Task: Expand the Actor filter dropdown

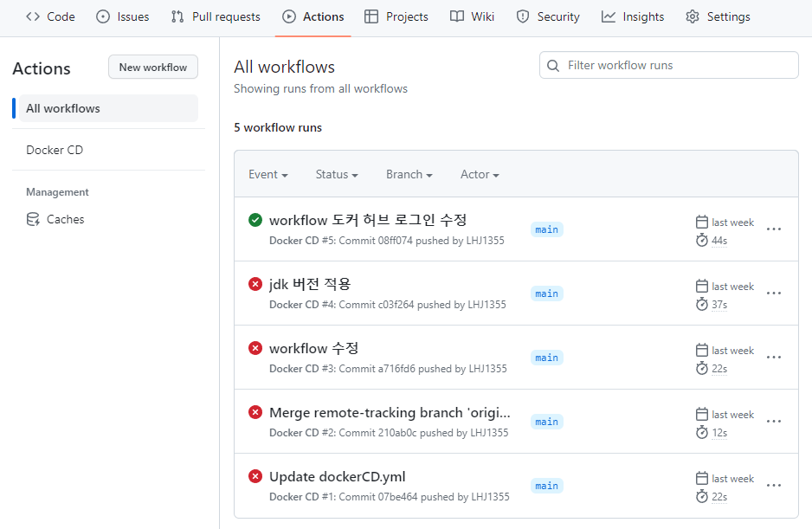Action: 480,175
